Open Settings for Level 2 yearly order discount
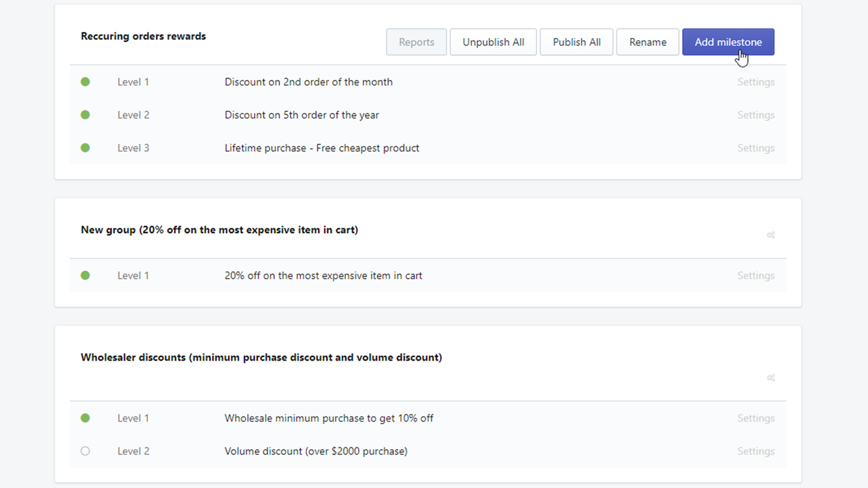This screenshot has height=488, width=868. 755,115
